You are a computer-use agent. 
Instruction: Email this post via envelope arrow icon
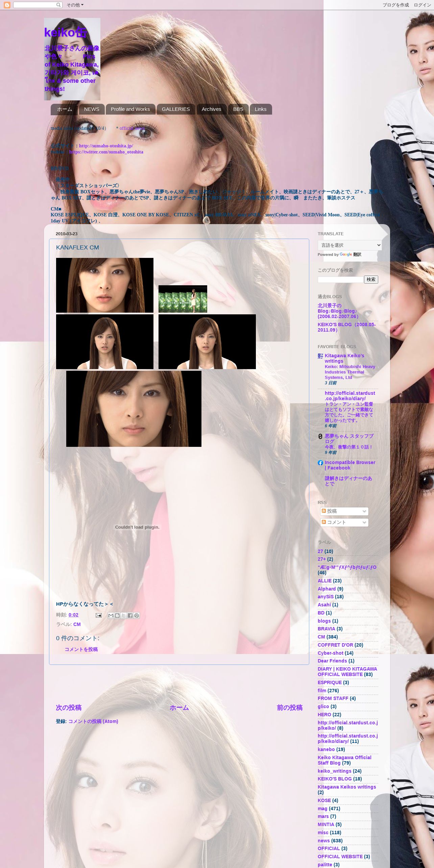pyautogui.click(x=98, y=615)
